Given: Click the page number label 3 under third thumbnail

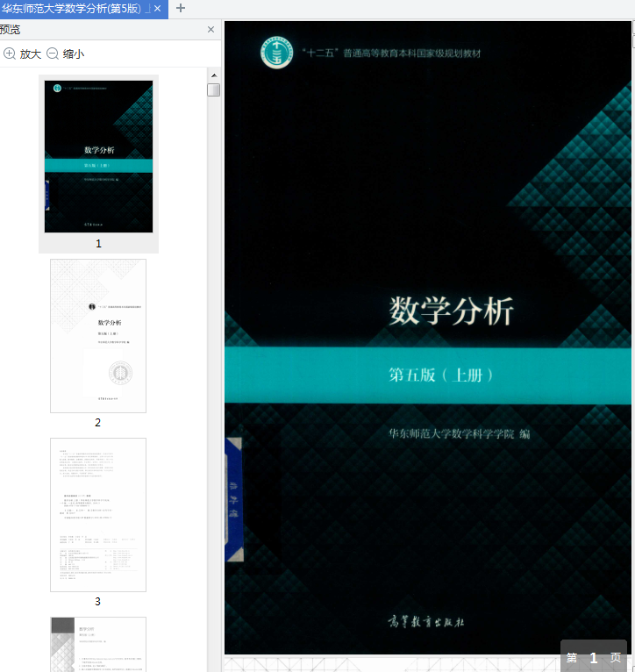Looking at the screenshot, I should coord(97,602).
